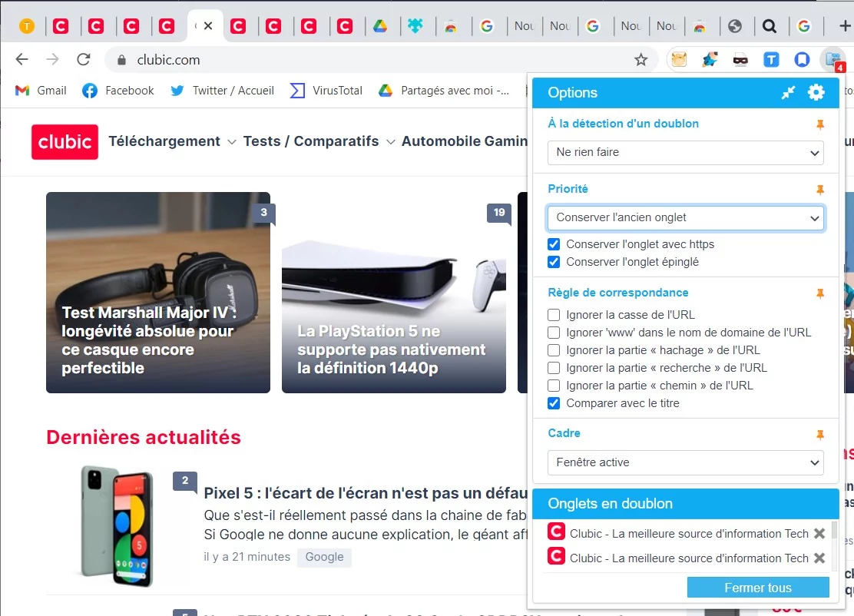Go back with the browser back arrow
Image resolution: width=854 pixels, height=616 pixels.
coord(22,59)
